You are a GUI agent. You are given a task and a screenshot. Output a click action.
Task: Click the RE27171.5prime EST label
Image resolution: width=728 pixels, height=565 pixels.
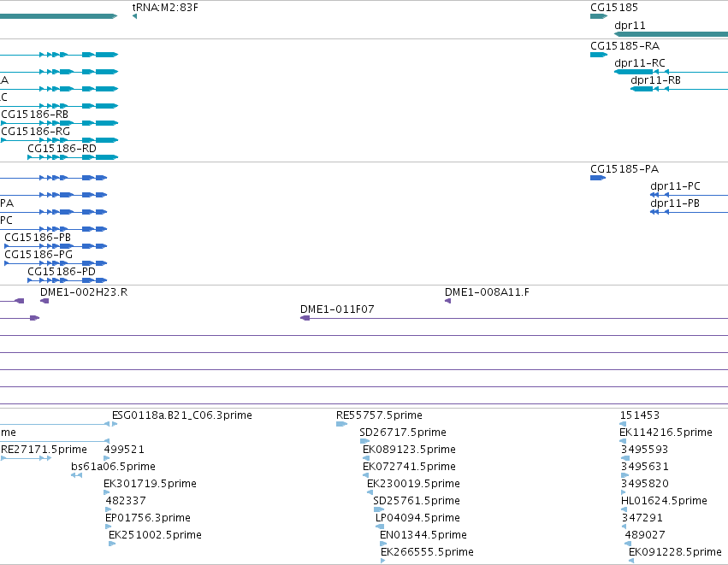[44, 450]
